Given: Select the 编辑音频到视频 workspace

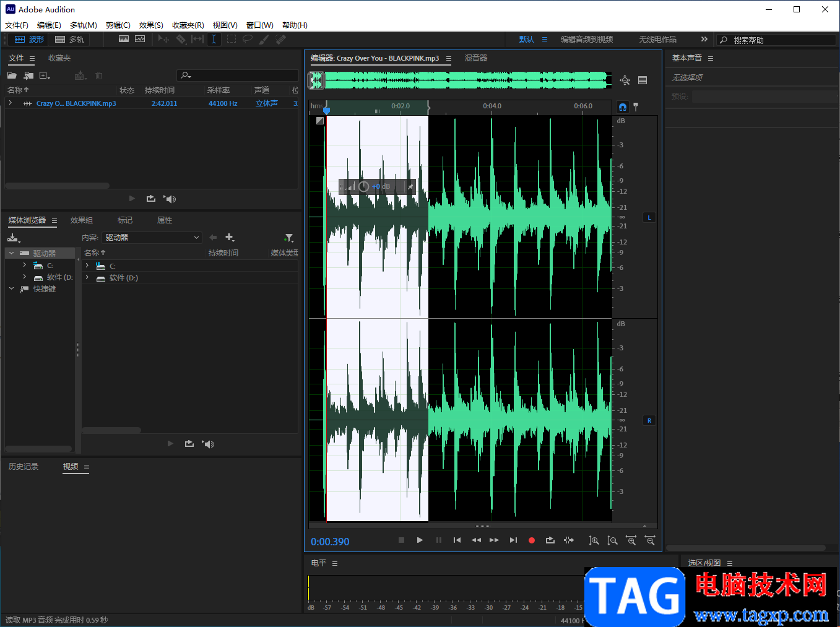Looking at the screenshot, I should pyautogui.click(x=586, y=40).
